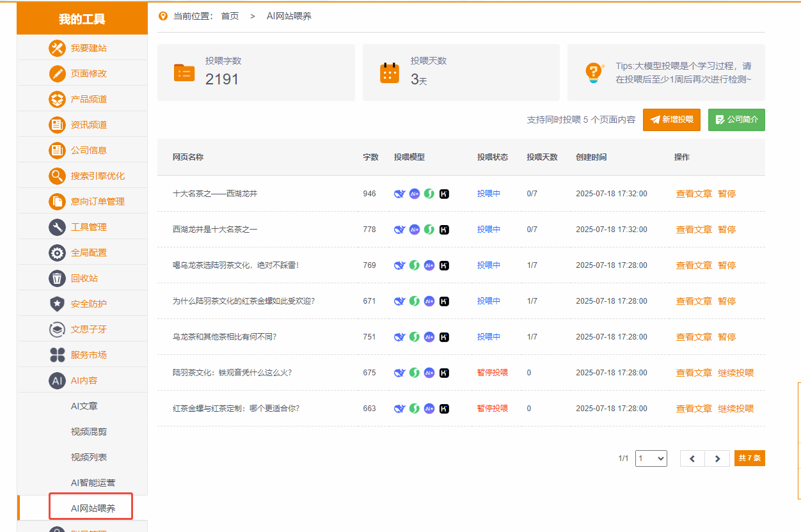View article for 红茶金螺与红茶定制：哪个更适合你

[694, 409]
